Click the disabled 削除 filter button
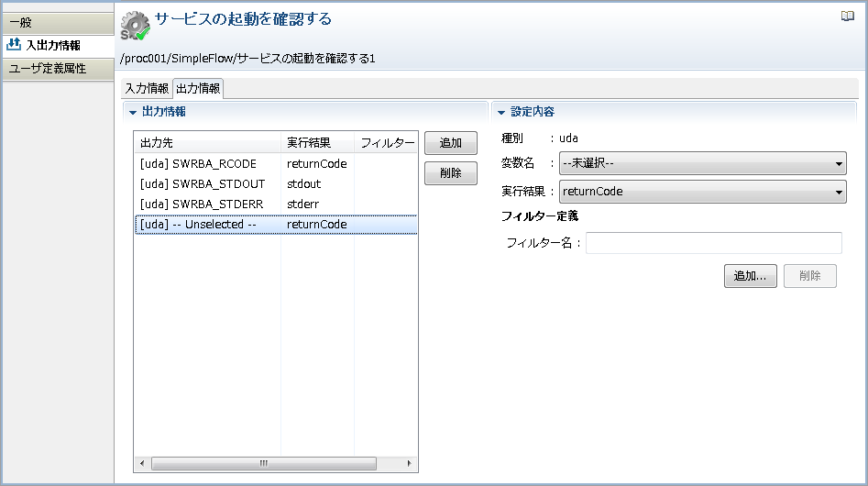The width and height of the screenshot is (868, 486). coord(810,276)
